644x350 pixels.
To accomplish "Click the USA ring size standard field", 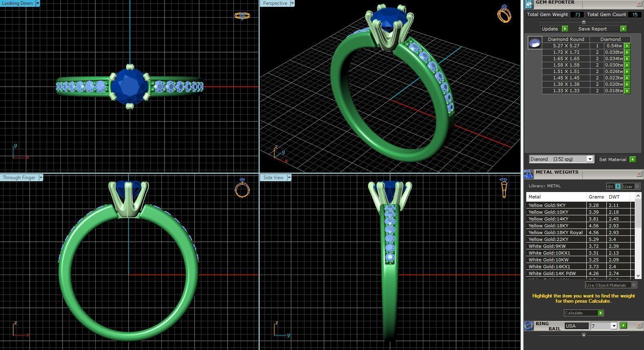I will click(x=577, y=326).
